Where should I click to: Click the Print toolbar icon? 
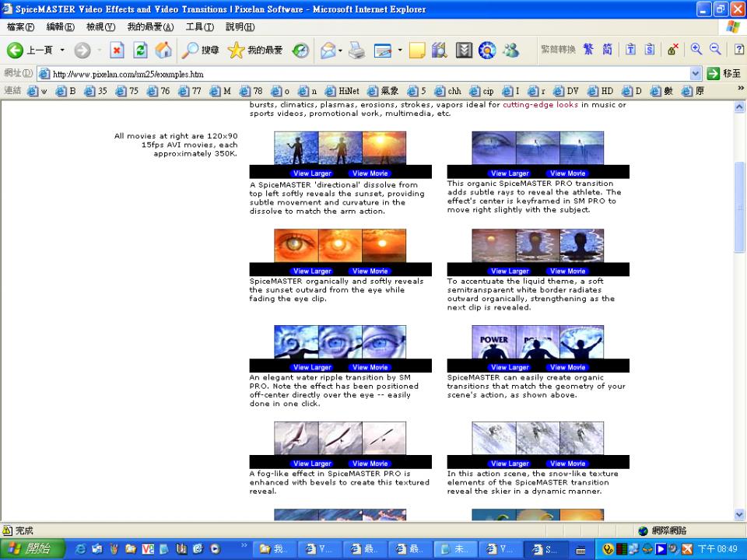356,51
